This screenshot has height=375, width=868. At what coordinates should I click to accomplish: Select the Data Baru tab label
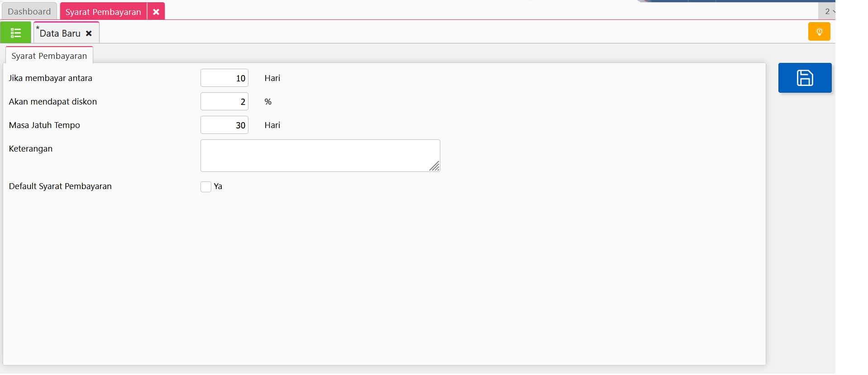tap(60, 33)
